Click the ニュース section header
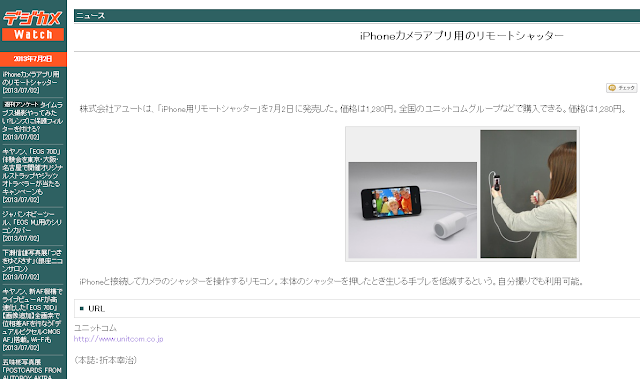The image size is (640, 379). 91,16
